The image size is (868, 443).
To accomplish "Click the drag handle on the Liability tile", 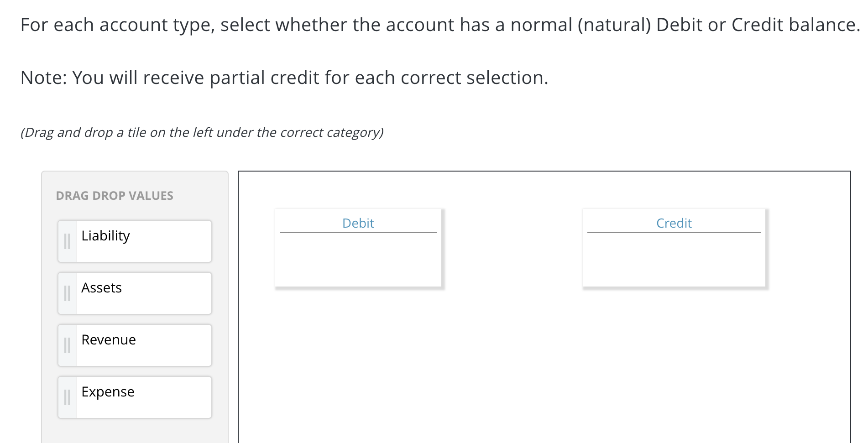I will point(67,241).
